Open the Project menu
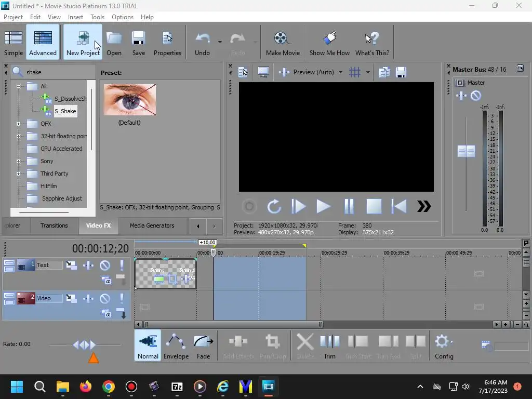Viewport: 532px width, 399px height. point(13,17)
